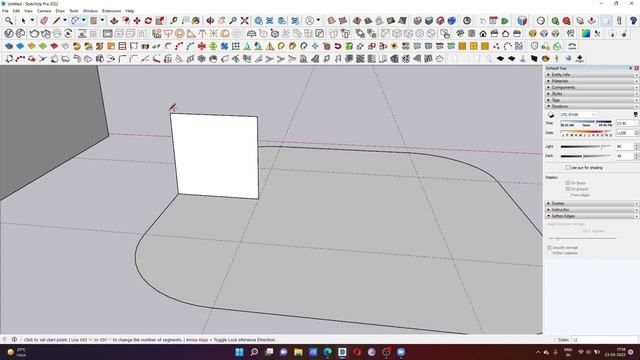Select the Orbit tool
This screenshot has height=360, width=640.
coord(210,20)
